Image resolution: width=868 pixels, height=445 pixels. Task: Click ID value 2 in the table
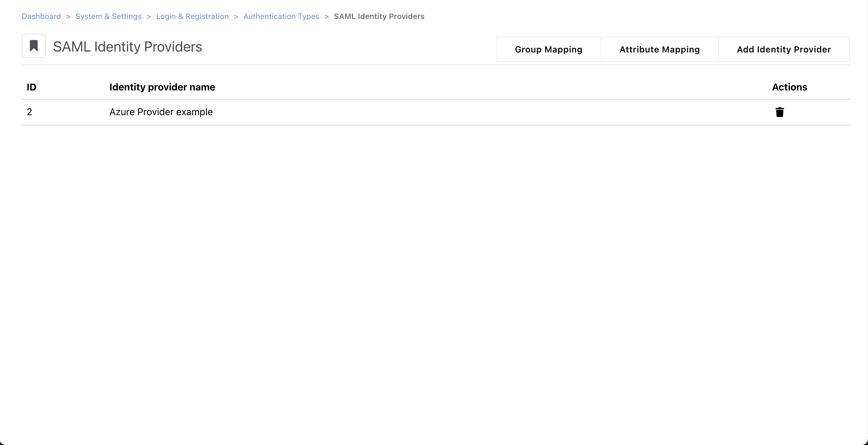pos(29,112)
